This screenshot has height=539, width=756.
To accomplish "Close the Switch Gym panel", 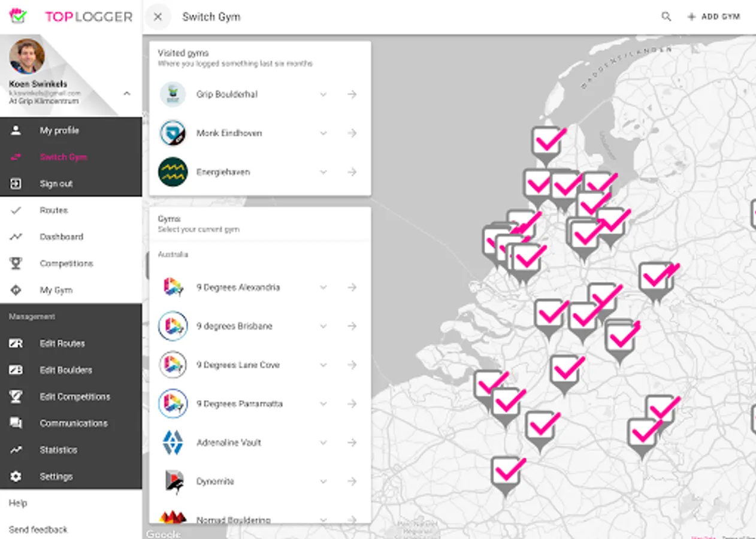I will pyautogui.click(x=158, y=17).
